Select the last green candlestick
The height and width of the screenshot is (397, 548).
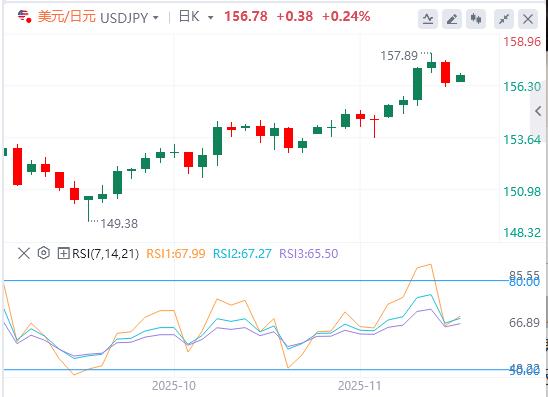click(x=461, y=78)
